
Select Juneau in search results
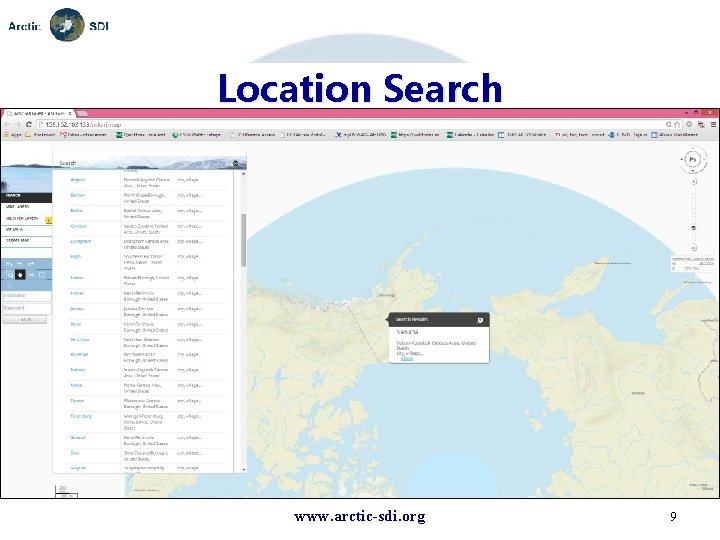click(x=77, y=309)
